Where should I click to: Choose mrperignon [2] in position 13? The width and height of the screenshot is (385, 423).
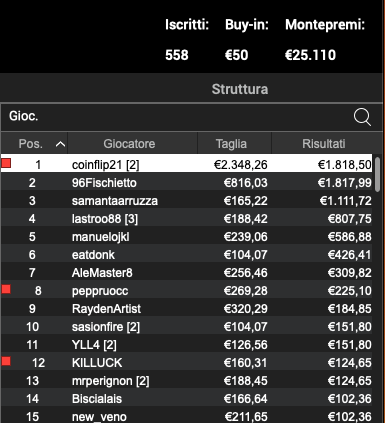tap(187, 381)
